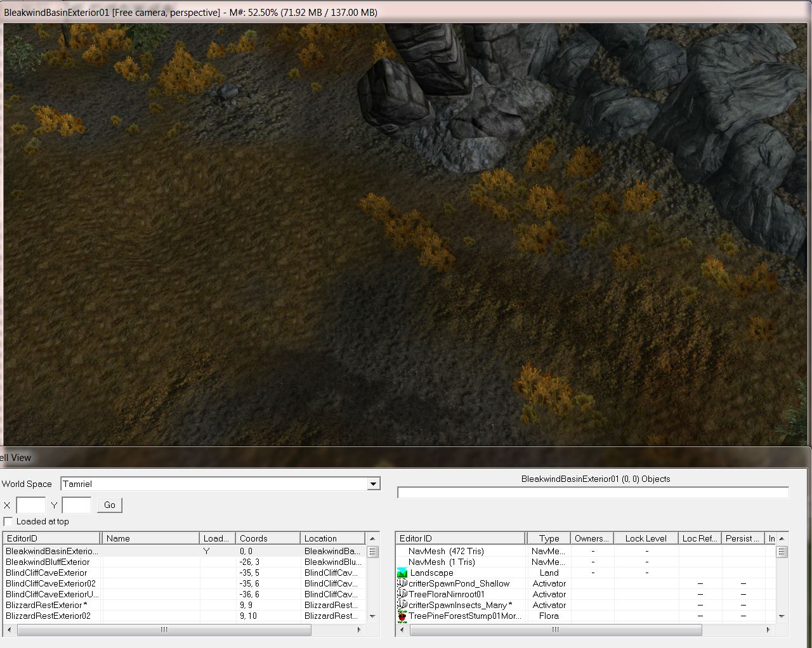The image size is (812, 648).
Task: Click the TreePineForestStump flora icon
Action: [402, 616]
